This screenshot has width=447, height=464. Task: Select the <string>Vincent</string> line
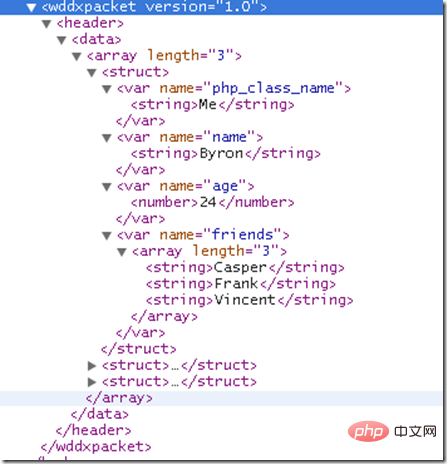click(250, 300)
